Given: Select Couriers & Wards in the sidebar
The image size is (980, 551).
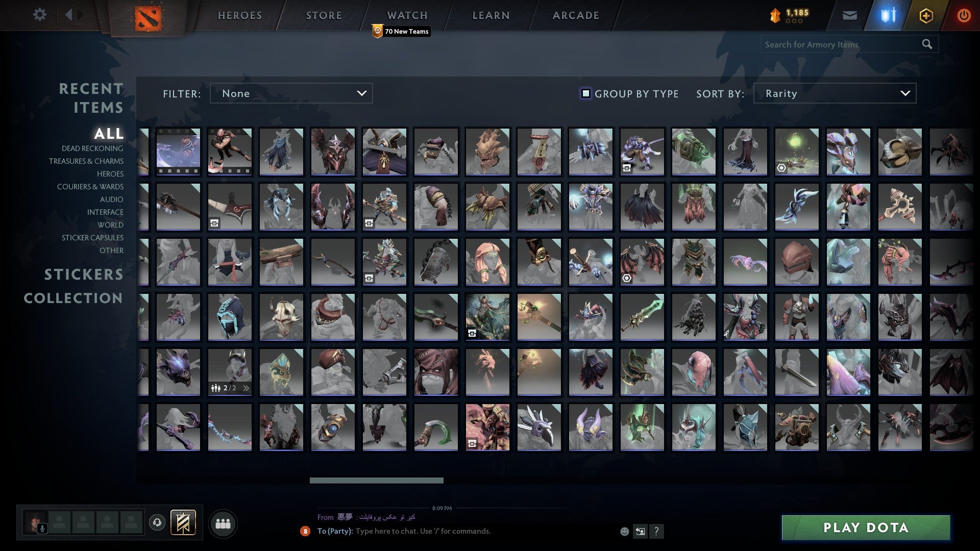Looking at the screenshot, I should click(x=90, y=187).
